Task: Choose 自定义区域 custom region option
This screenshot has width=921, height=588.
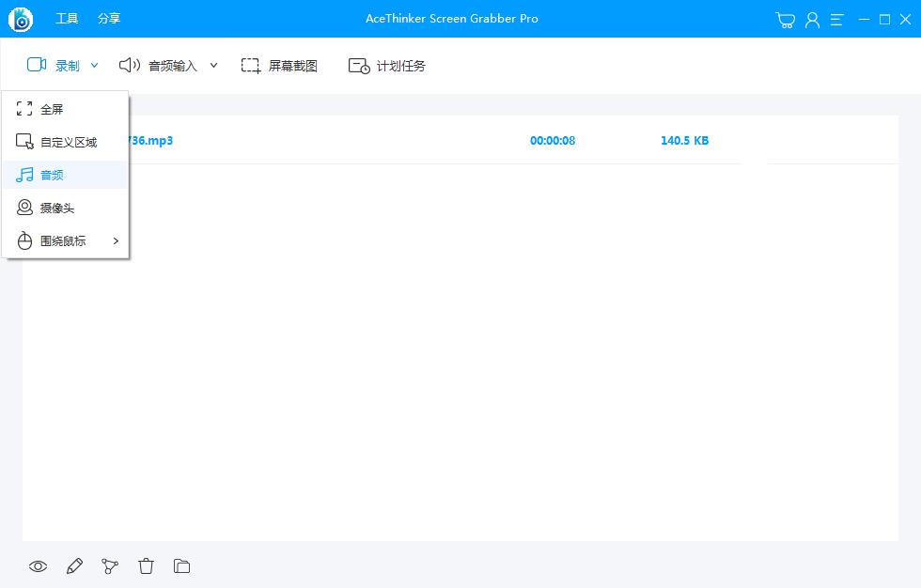Action: pyautogui.click(x=68, y=143)
